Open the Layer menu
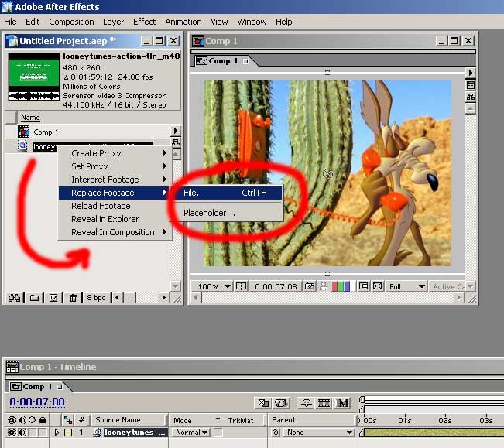504x448 pixels. point(113,22)
